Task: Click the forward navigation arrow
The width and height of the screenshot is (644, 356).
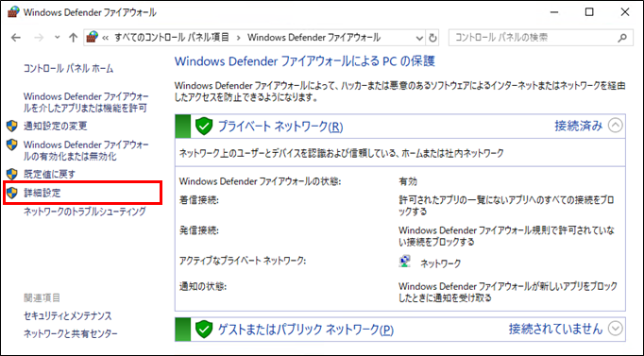Action: [39, 38]
